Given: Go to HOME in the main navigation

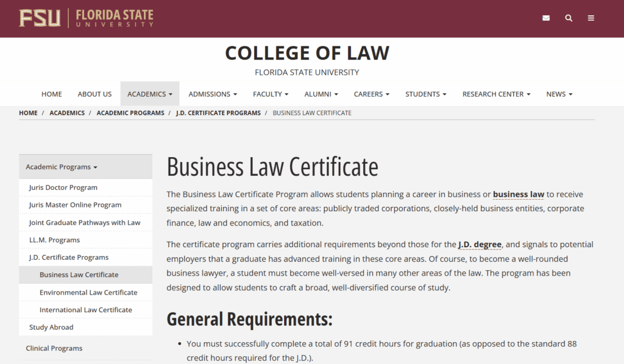Looking at the screenshot, I should (x=52, y=94).
